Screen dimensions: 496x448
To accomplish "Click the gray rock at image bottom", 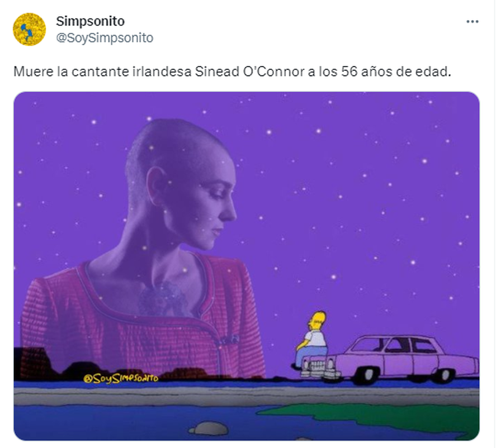I will [209, 428].
